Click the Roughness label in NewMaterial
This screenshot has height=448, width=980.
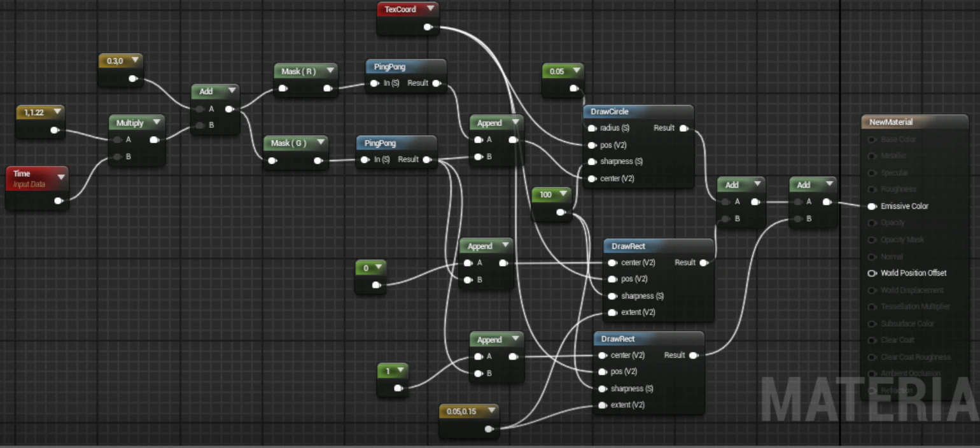coord(899,190)
